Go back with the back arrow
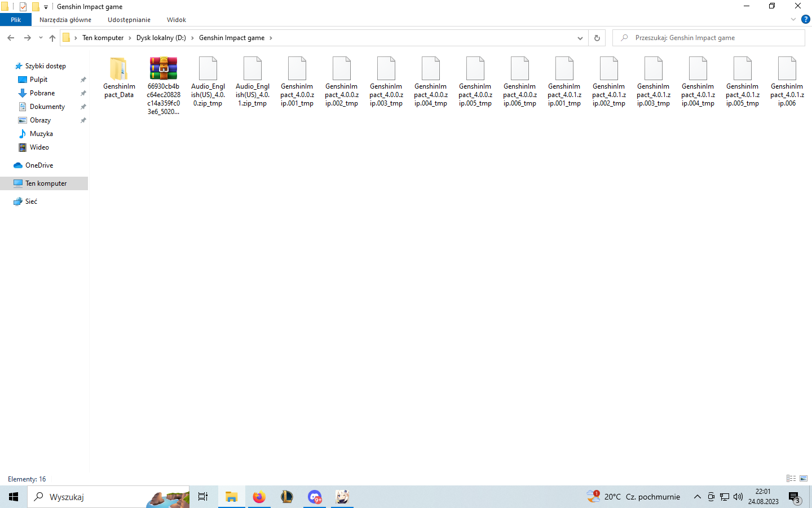Image resolution: width=812 pixels, height=508 pixels. 11,38
